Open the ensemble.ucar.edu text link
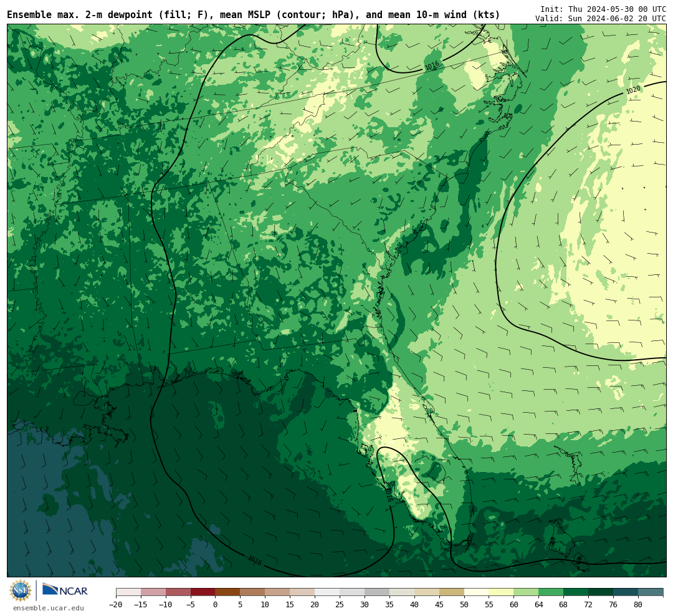The height and width of the screenshot is (616, 673). pyautogui.click(x=49, y=608)
